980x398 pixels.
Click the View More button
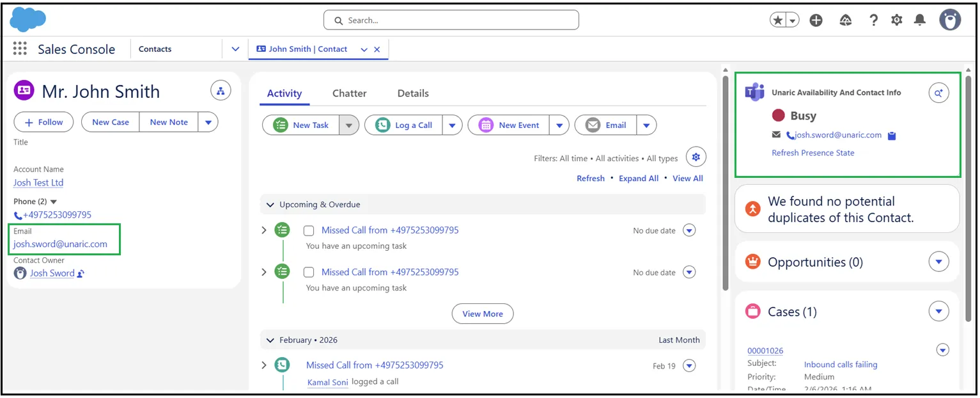pos(483,314)
